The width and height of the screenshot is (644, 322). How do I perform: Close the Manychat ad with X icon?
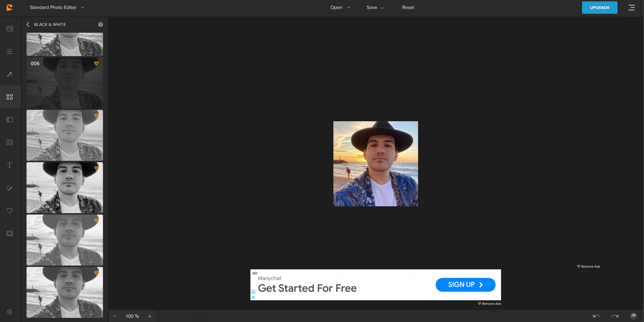[x=253, y=297]
